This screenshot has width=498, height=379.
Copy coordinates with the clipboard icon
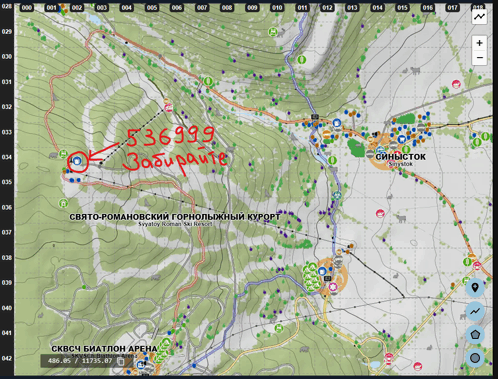tap(121, 361)
